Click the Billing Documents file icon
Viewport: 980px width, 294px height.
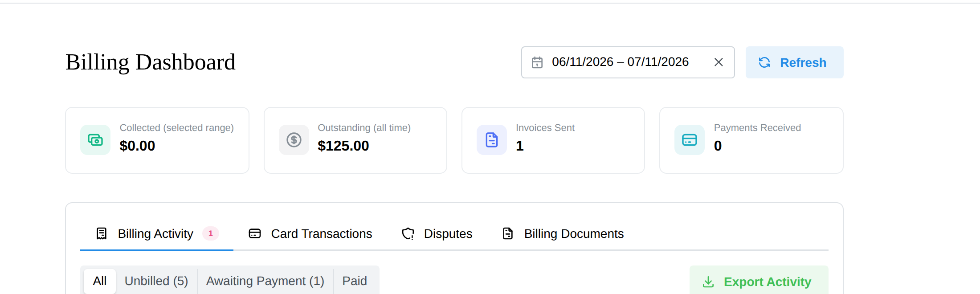pos(508,233)
